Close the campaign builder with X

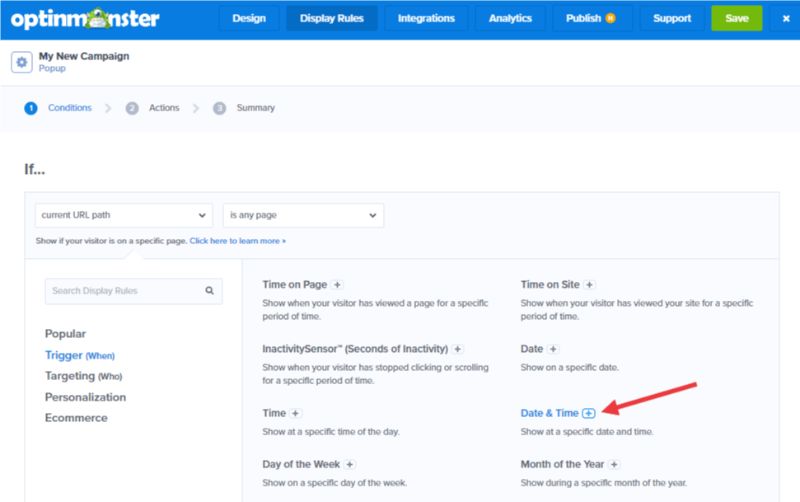coord(786,18)
